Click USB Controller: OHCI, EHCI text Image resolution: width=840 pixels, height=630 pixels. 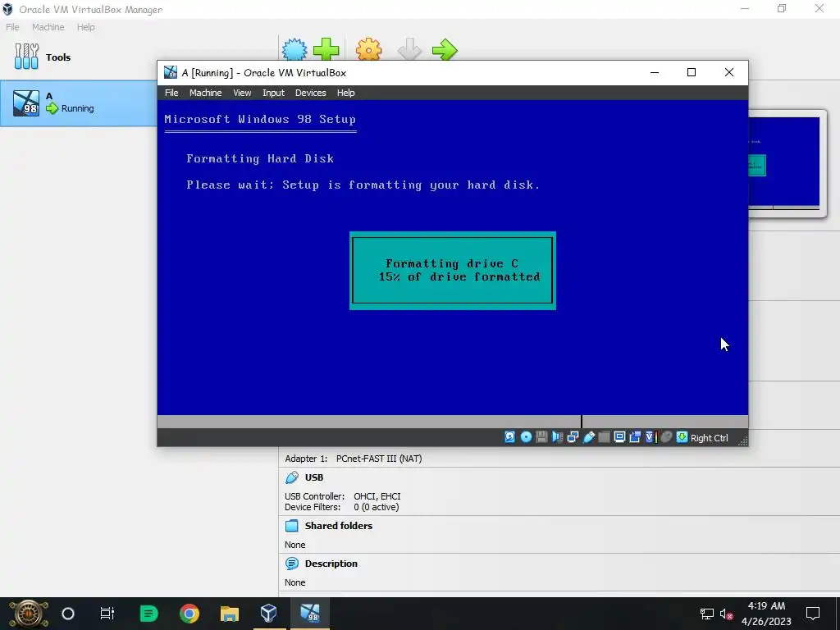coord(342,496)
